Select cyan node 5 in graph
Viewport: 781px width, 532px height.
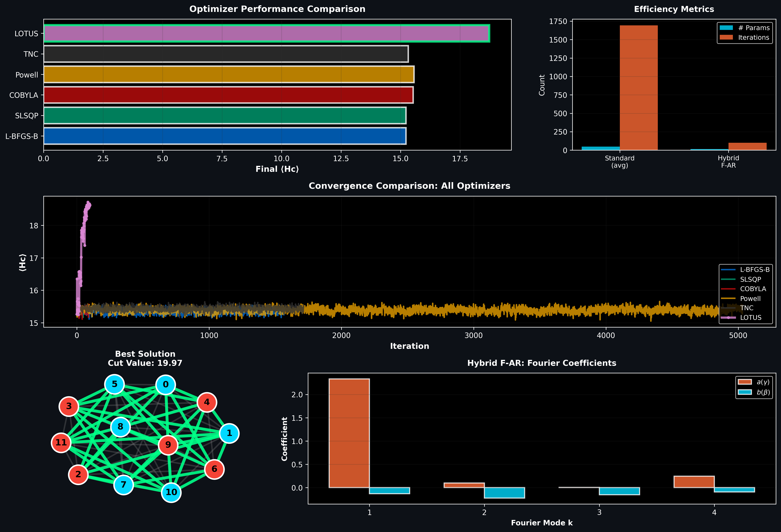click(x=115, y=384)
